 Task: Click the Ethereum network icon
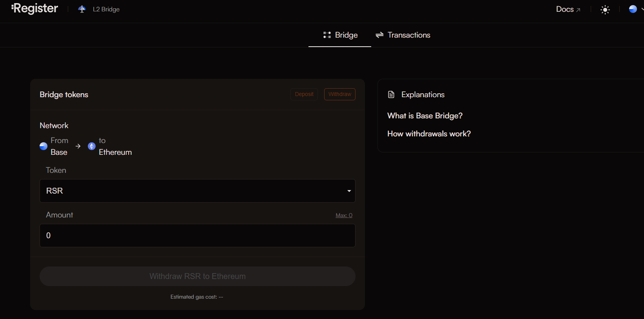click(x=92, y=146)
